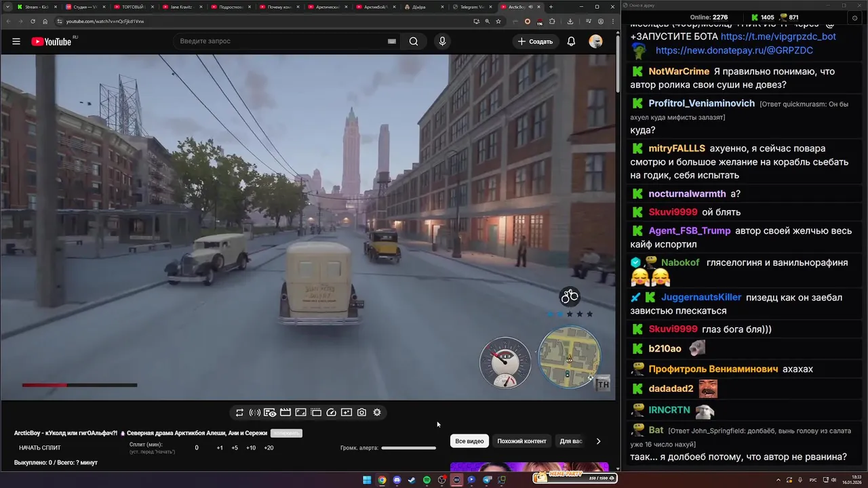868x488 pixels.
Task: Open the donatepay.ru/@GRPZDC link
Action: (734, 50)
